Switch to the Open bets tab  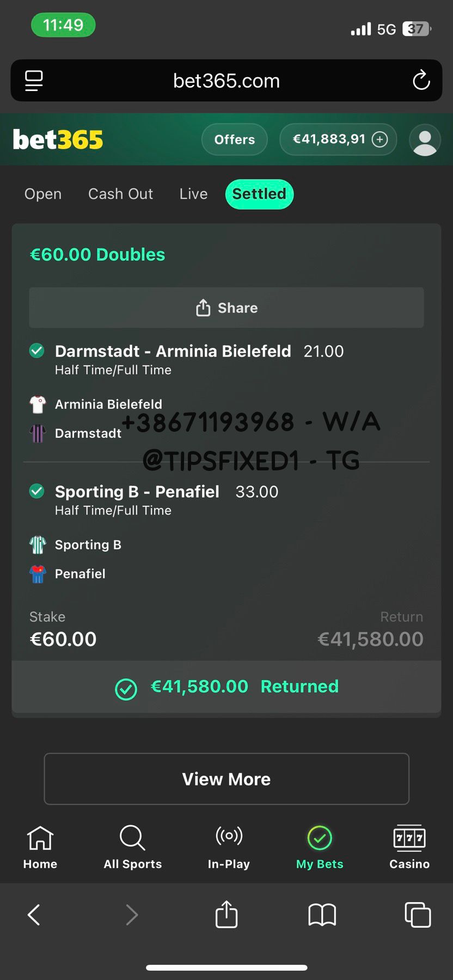pyautogui.click(x=43, y=194)
